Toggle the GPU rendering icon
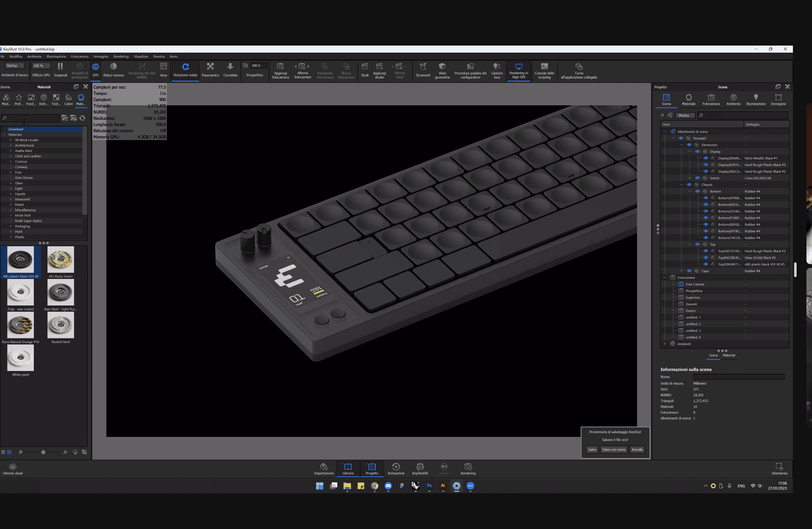812x529 pixels. 95,67
